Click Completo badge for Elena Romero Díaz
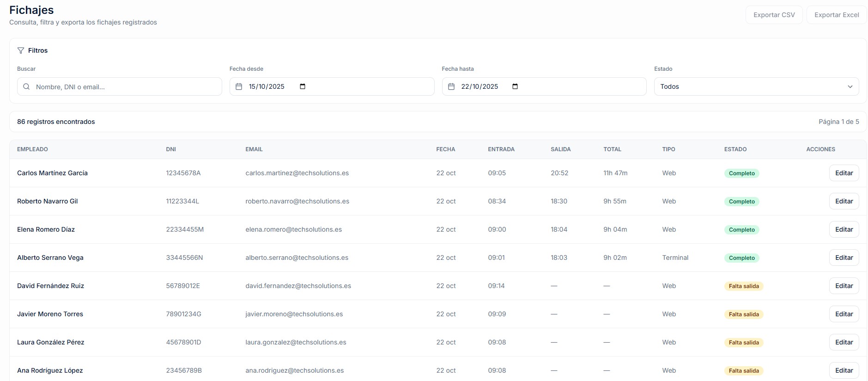This screenshot has width=868, height=381. (741, 230)
